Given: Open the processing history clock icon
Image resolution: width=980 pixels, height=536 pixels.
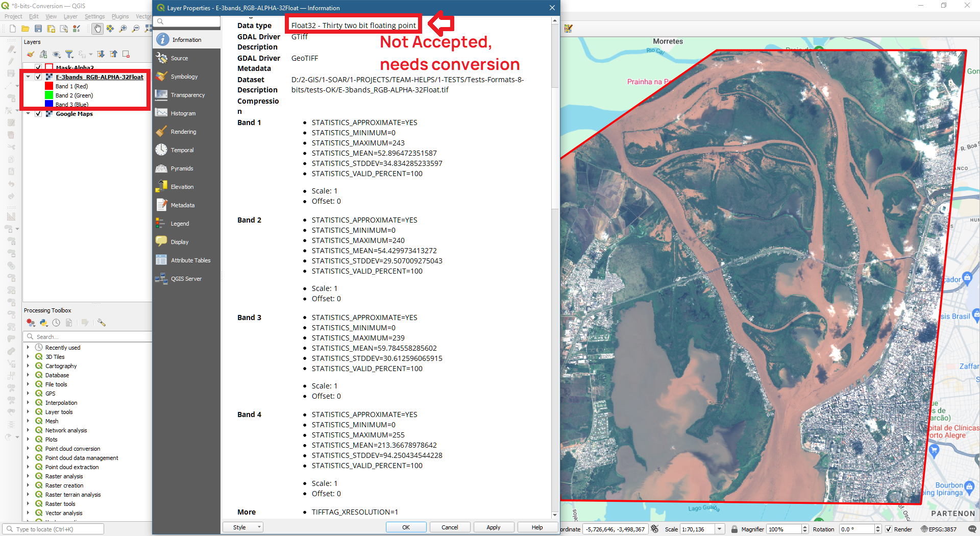Looking at the screenshot, I should coord(56,323).
